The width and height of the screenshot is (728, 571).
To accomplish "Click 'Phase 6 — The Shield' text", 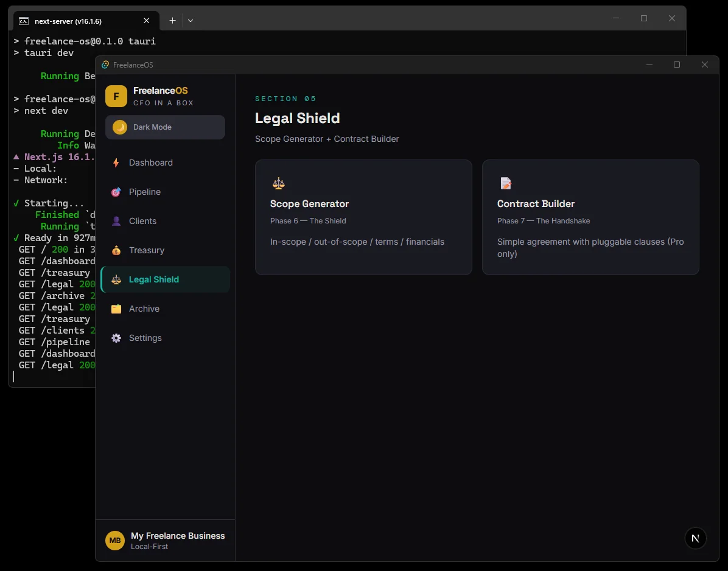I will point(308,221).
